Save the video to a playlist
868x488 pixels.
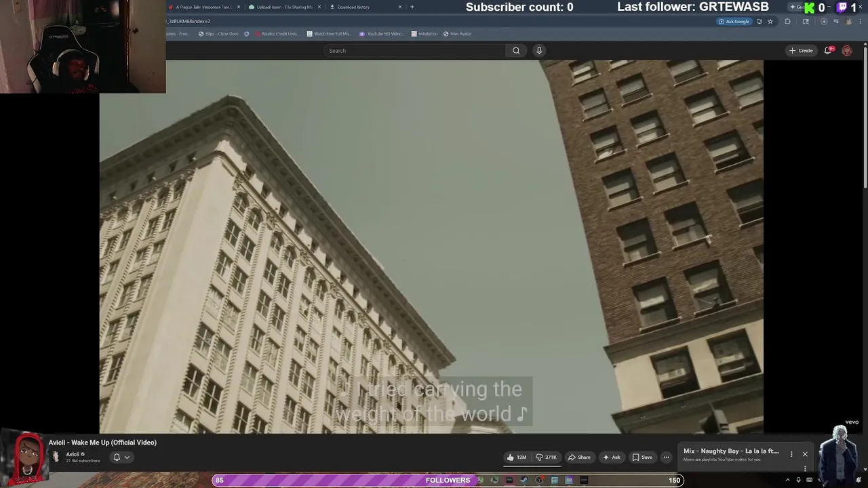(642, 457)
